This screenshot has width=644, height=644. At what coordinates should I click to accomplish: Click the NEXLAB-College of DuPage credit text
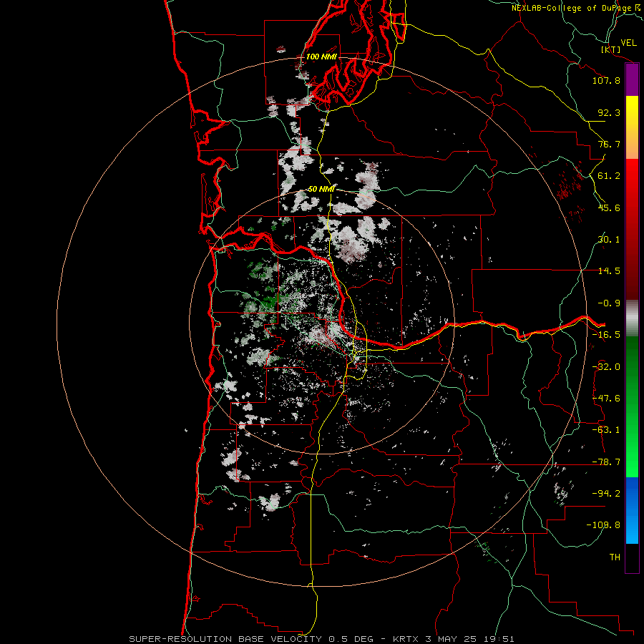(577, 8)
